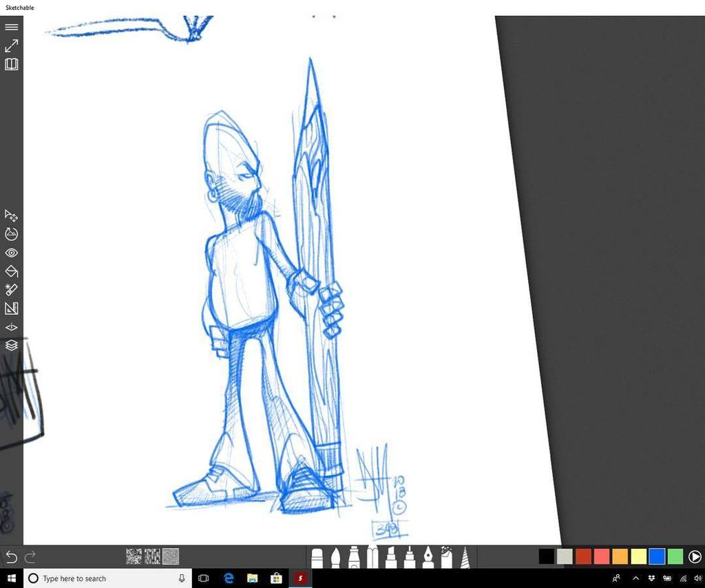Pick the green color swatch

pos(675,556)
